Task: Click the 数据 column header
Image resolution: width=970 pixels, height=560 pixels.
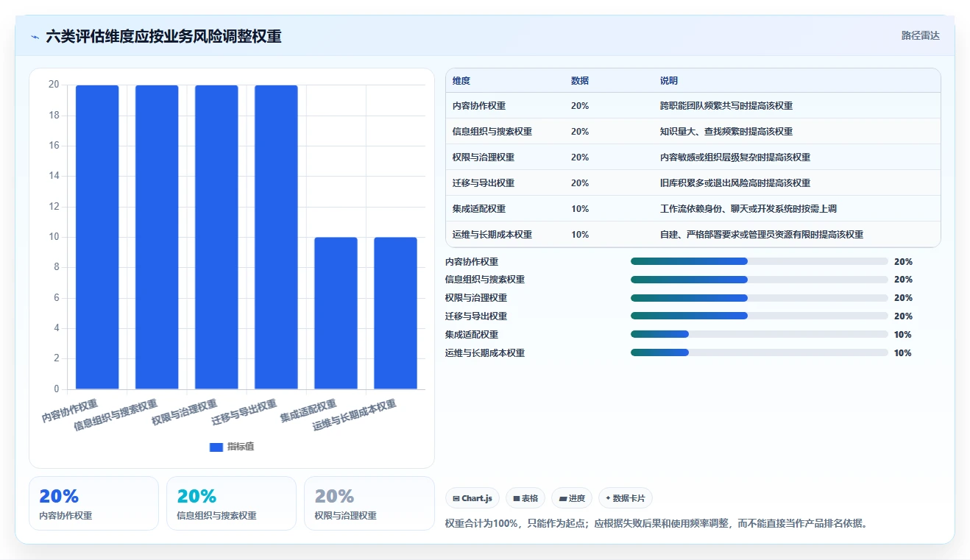Action: tap(580, 81)
